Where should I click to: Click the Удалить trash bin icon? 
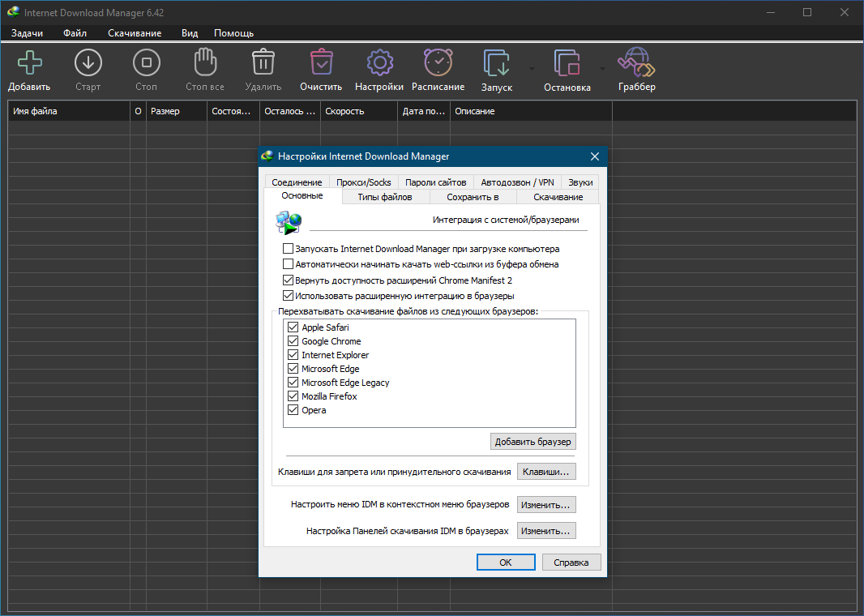coord(263,62)
